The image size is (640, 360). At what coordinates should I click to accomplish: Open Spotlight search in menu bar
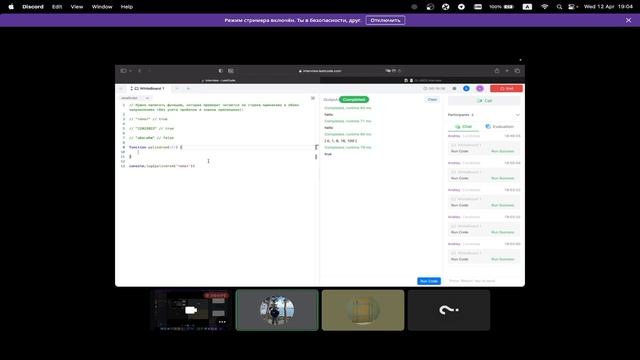coord(559,7)
